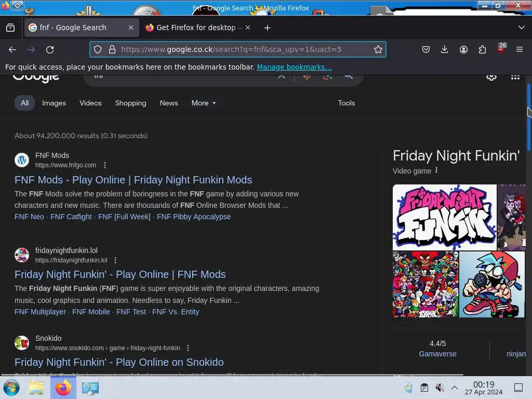
Task: Open the FNF Neo sitelink
Action: [29, 217]
